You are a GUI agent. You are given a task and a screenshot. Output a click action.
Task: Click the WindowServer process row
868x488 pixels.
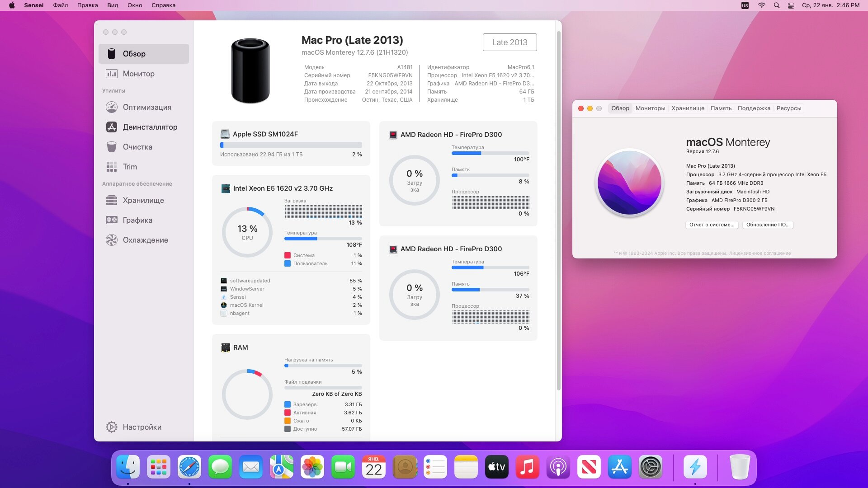(x=291, y=289)
